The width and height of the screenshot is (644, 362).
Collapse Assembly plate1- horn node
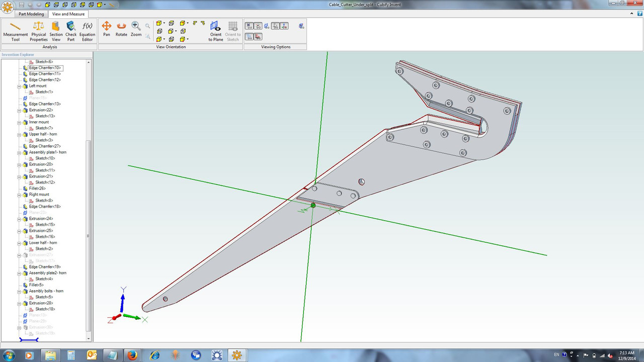click(x=19, y=152)
